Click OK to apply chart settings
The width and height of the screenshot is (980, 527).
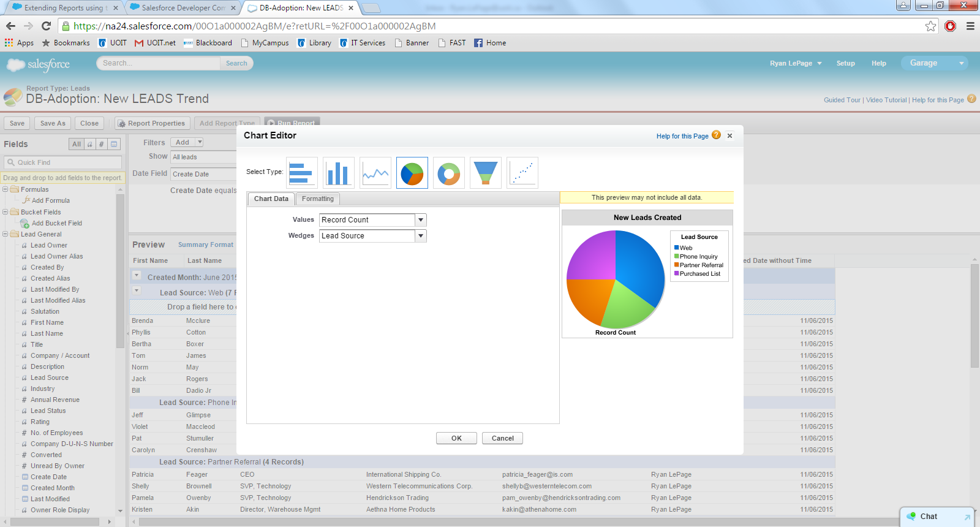(x=456, y=438)
